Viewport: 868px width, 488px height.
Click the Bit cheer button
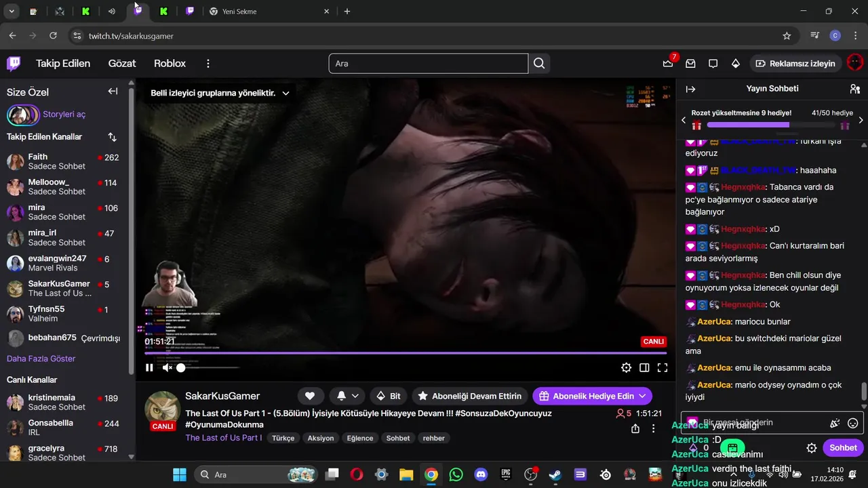pos(388,396)
